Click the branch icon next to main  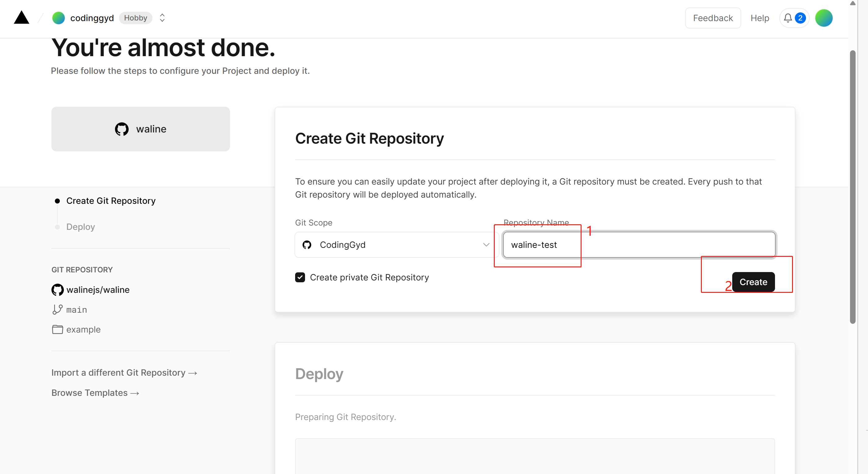[57, 309]
